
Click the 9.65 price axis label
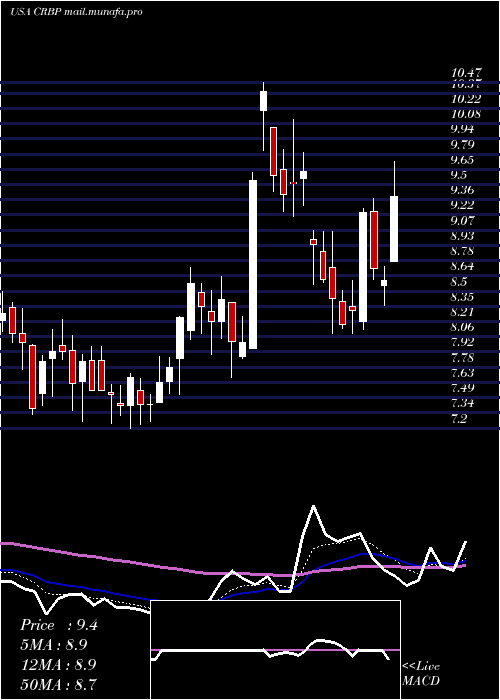tap(462, 160)
